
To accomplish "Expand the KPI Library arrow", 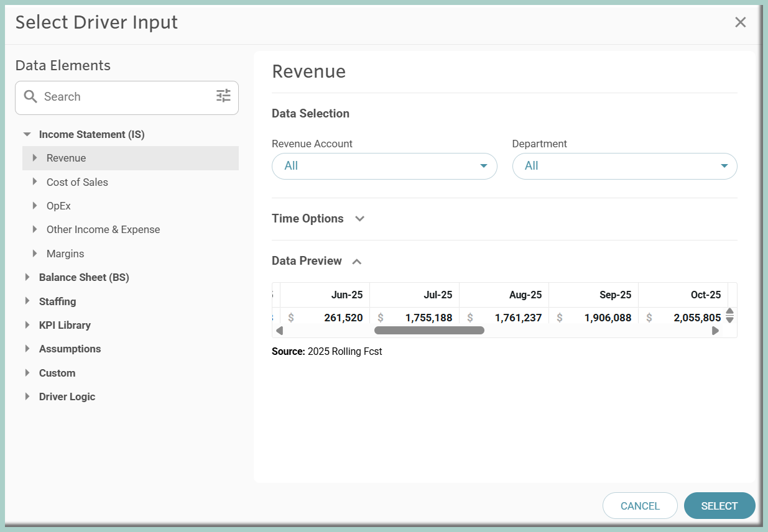I will tap(27, 325).
